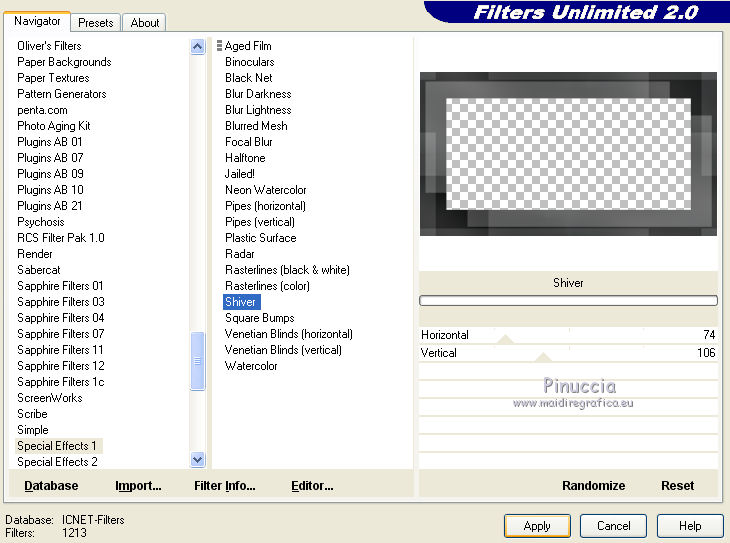This screenshot has height=543, width=730.
Task: Switch to the Presets tab
Action: (x=95, y=23)
